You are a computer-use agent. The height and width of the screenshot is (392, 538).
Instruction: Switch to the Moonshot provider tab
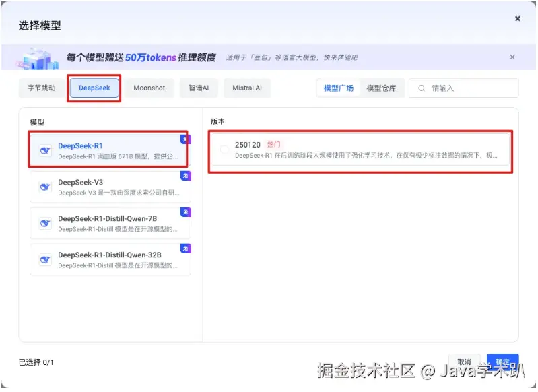tap(149, 88)
